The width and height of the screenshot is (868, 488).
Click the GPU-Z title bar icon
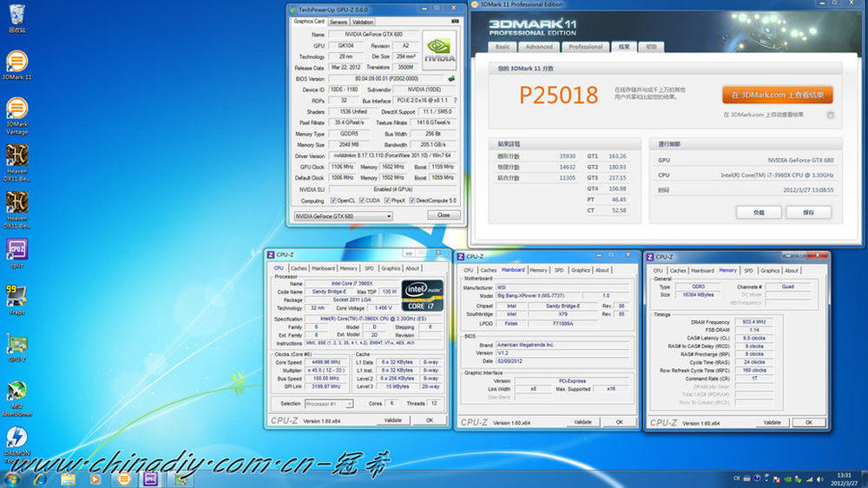pos(293,10)
